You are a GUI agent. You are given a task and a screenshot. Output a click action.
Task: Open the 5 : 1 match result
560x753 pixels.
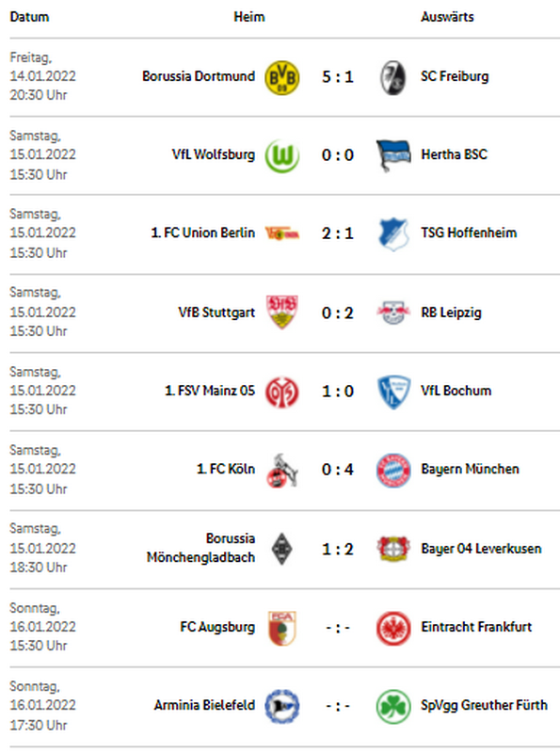tap(338, 77)
